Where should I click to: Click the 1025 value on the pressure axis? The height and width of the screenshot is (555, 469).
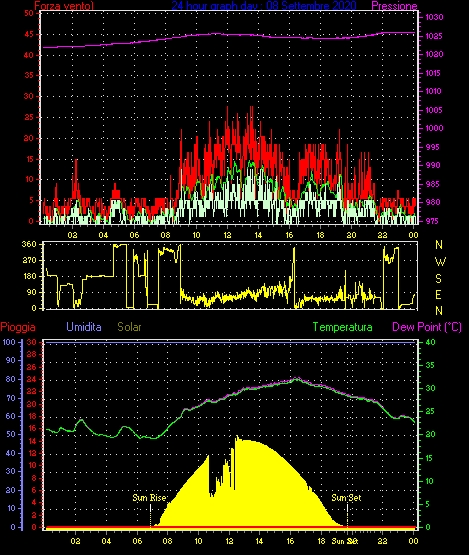[434, 36]
